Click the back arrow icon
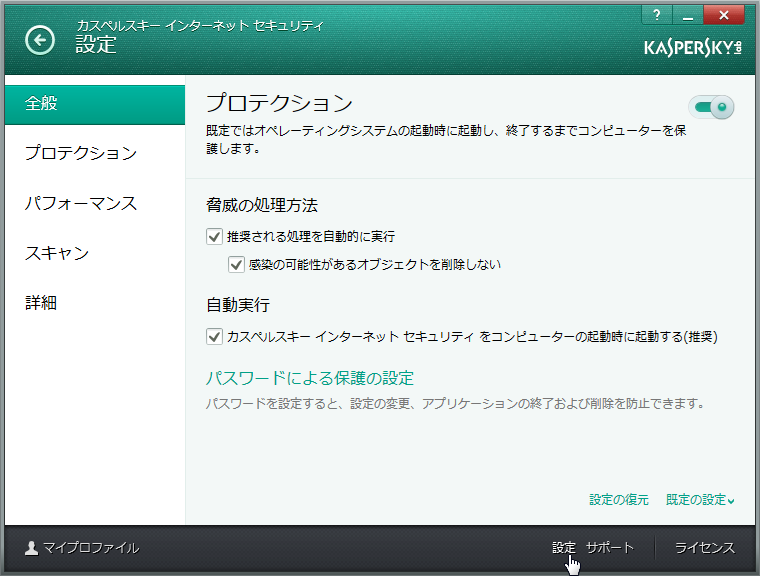Screen dimensions: 760x576 pyautogui.click(x=40, y=40)
